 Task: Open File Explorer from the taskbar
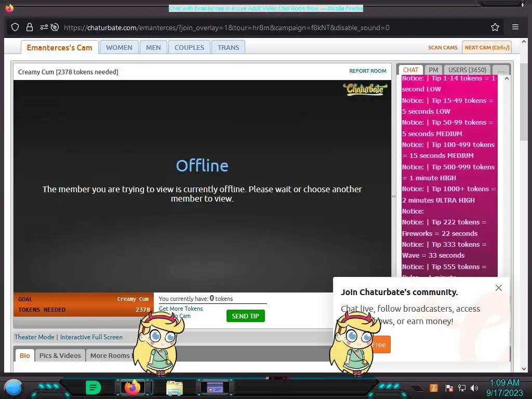click(175, 388)
